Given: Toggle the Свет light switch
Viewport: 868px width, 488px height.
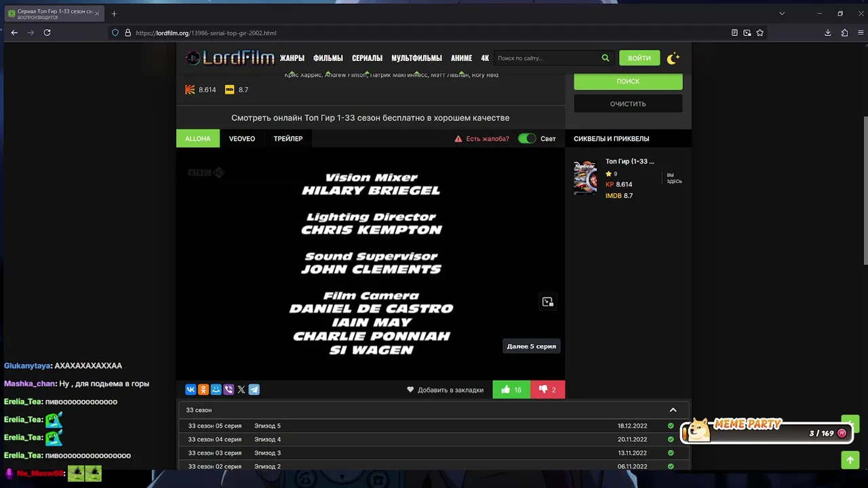Looking at the screenshot, I should pos(527,138).
